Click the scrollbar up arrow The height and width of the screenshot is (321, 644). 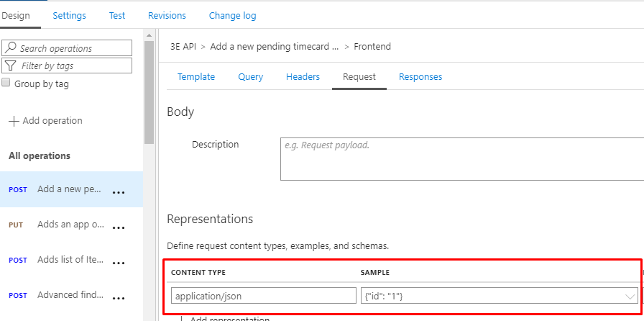click(149, 35)
